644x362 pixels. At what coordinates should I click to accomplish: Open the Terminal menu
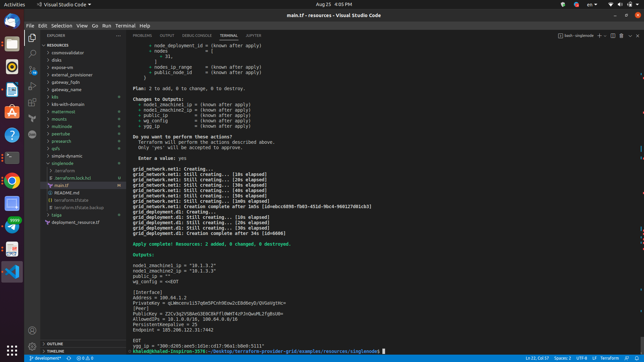tap(125, 25)
